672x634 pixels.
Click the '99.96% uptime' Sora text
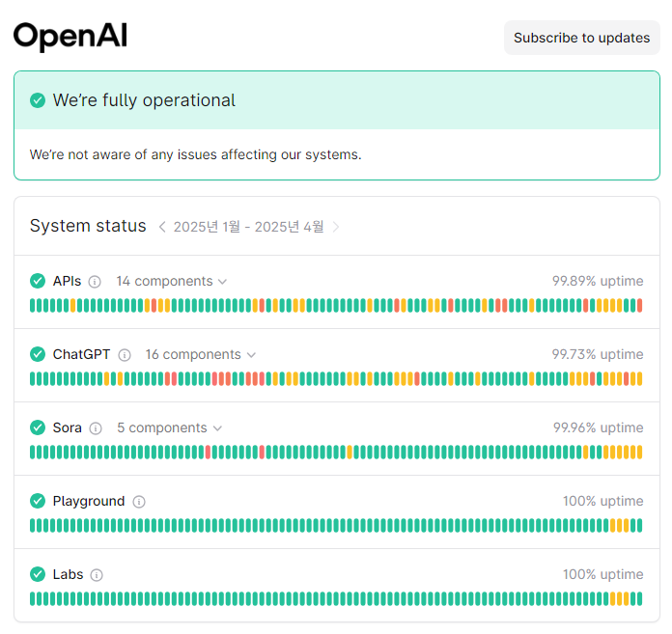pos(598,427)
